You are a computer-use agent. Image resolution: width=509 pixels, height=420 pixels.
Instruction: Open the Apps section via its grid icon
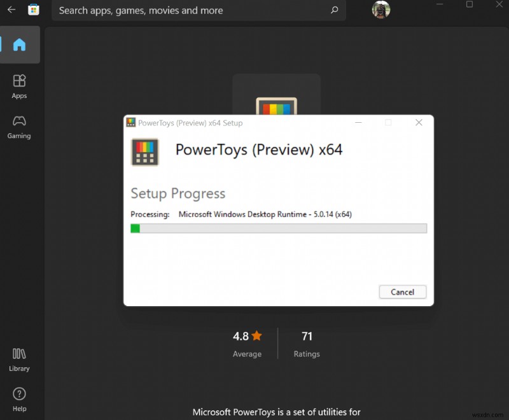click(19, 81)
